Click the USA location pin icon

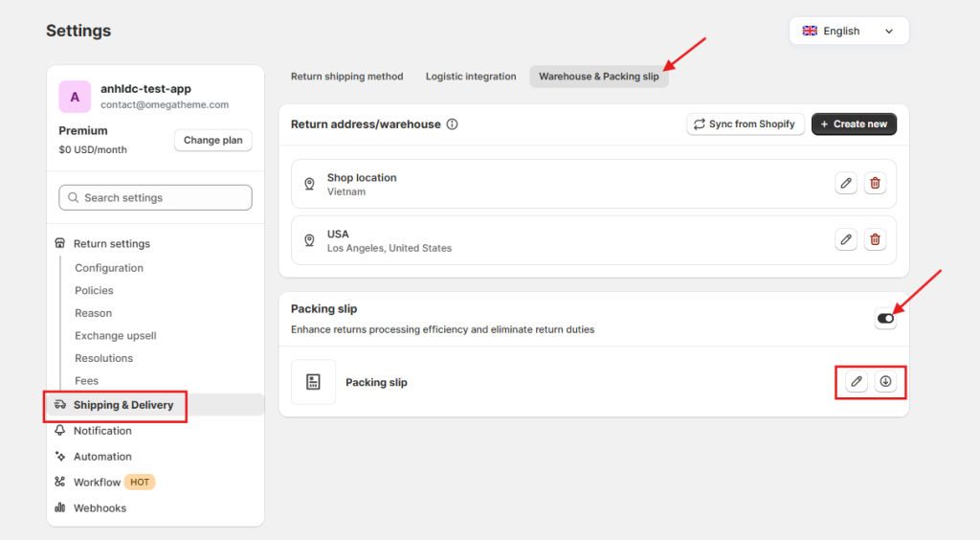point(309,240)
